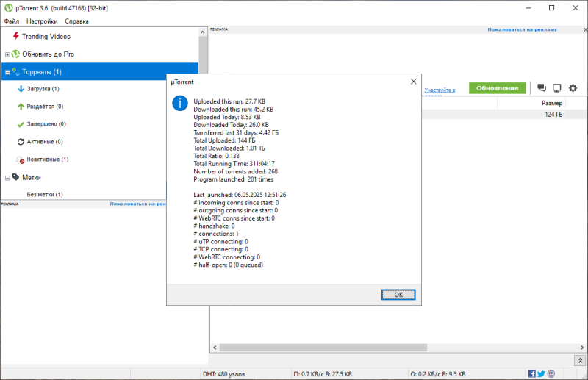The image size is (588, 380).
Task: Select the Торренты category icon
Action: (15, 71)
